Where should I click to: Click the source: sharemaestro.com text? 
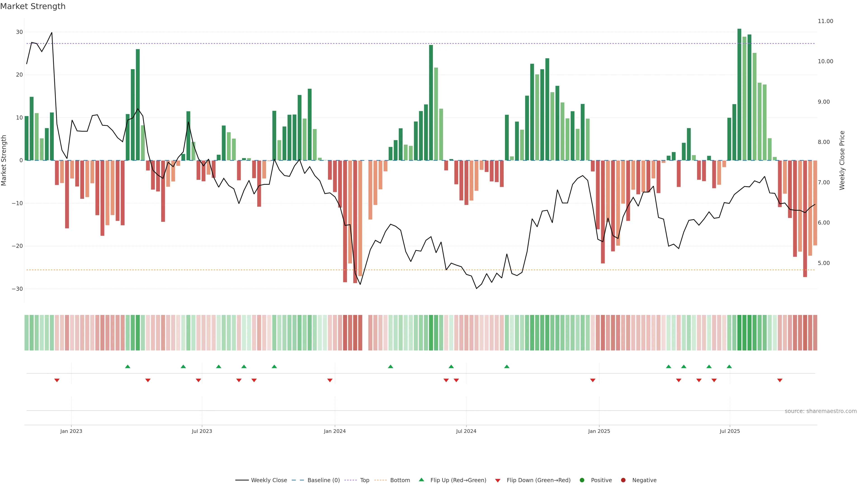coord(821,411)
